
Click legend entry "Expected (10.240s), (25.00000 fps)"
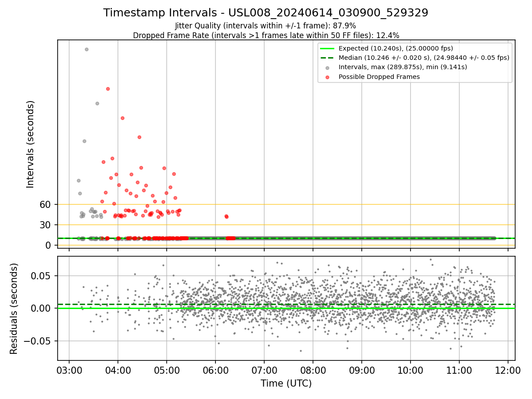click(x=395, y=48)
